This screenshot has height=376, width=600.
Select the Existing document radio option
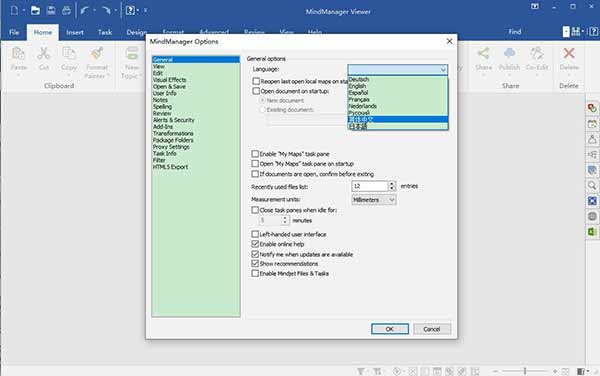[x=262, y=110]
